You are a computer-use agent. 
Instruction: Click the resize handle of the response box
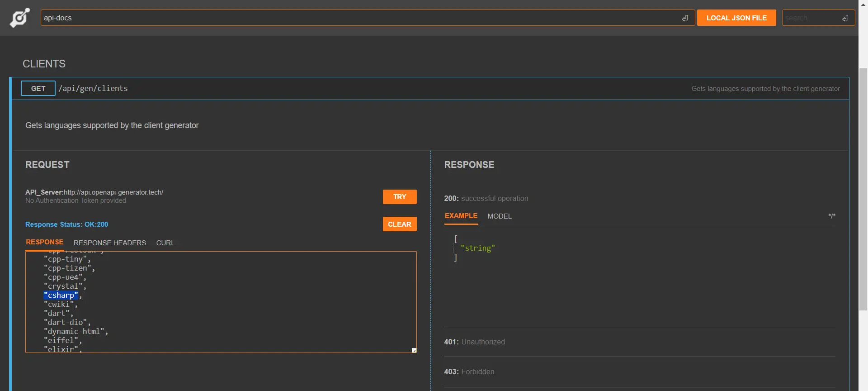pos(414,350)
